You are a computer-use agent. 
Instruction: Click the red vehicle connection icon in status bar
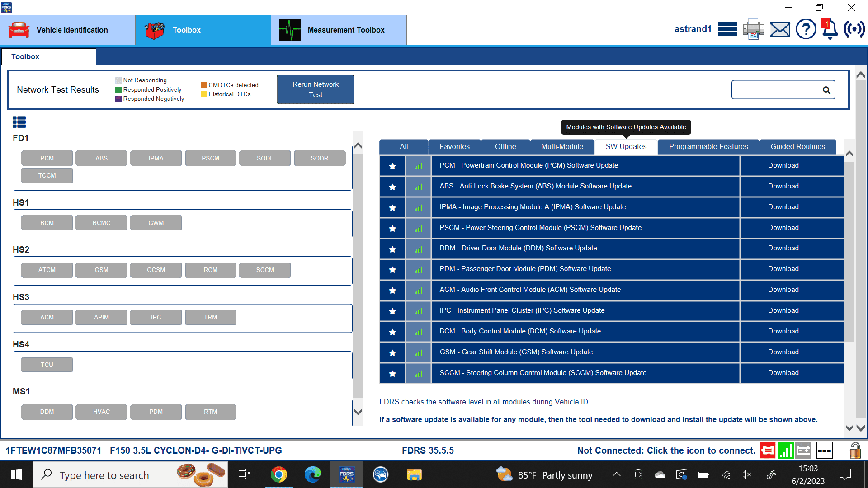tap(768, 450)
